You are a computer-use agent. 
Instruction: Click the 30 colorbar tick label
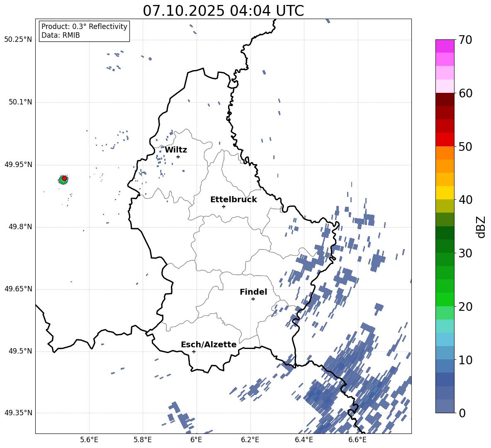pos(465,253)
